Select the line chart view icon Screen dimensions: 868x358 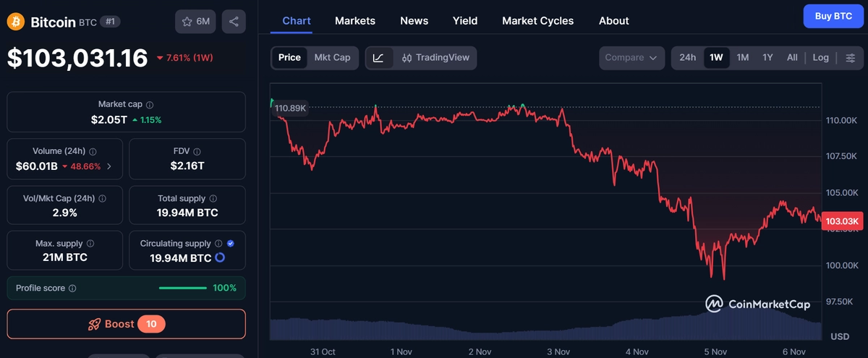click(x=379, y=58)
